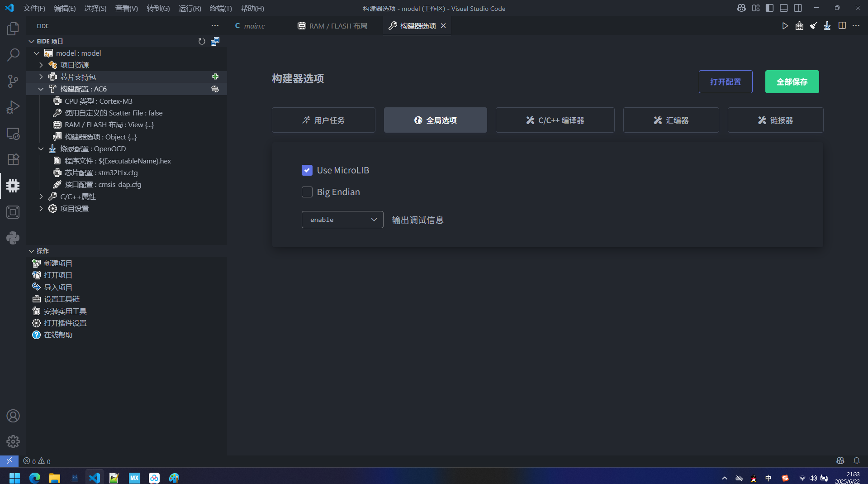
Task: Open the C/C++ 编译器 options section
Action: (x=555, y=120)
